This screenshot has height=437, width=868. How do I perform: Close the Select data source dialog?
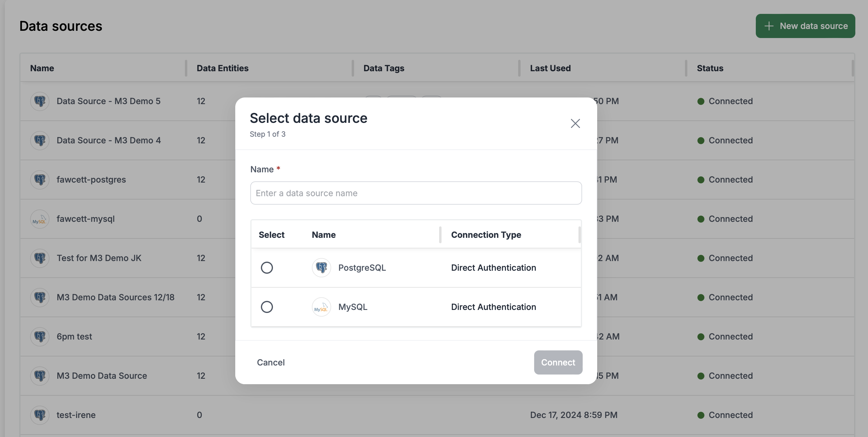click(x=575, y=123)
